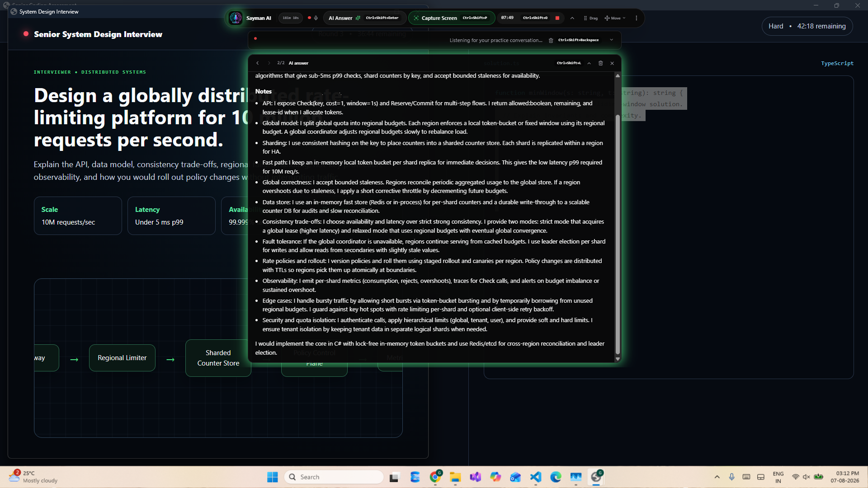This screenshot has height=488, width=868.
Task: Open the blue chart app on taskbar
Action: [x=576, y=477]
